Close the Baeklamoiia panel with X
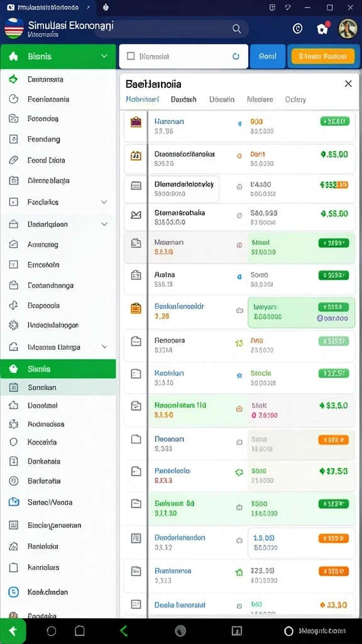362x644 pixels. (x=348, y=84)
